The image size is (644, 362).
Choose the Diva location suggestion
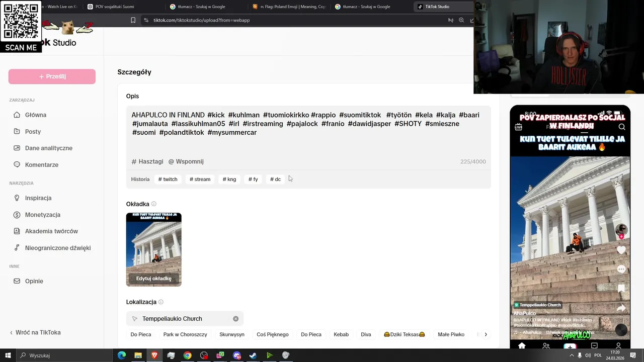click(366, 334)
